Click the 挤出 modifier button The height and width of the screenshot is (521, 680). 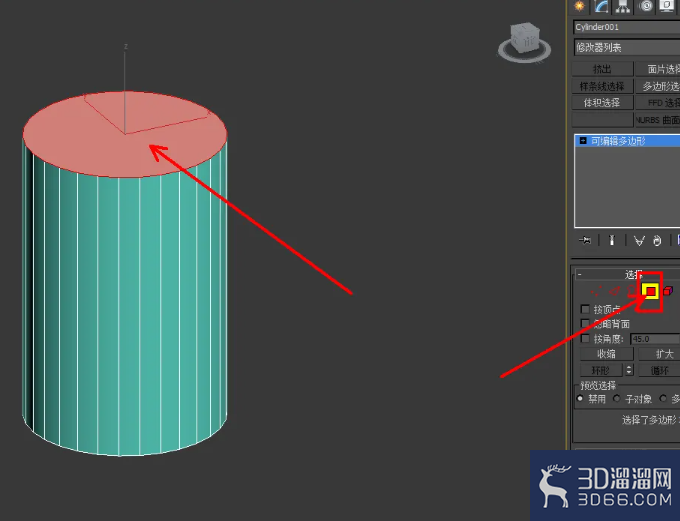point(602,69)
